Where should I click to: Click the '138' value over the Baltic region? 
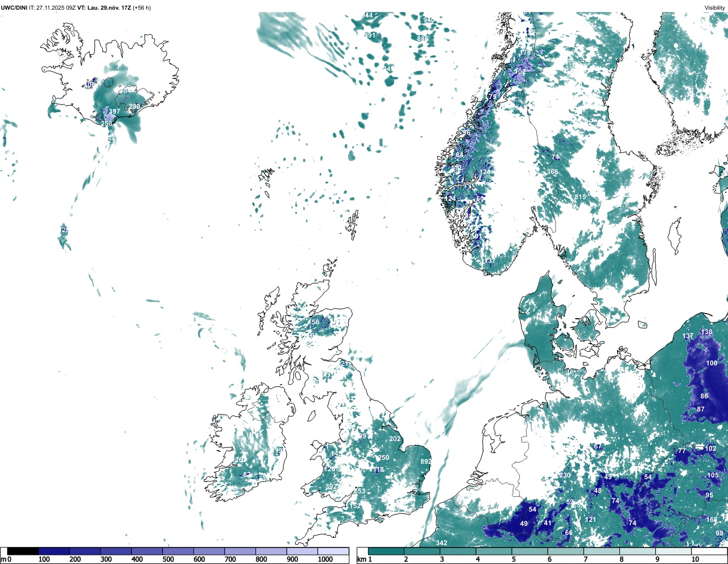(706, 332)
